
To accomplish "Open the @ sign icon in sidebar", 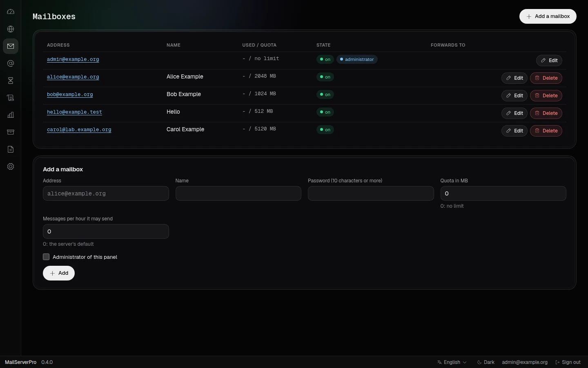I will (x=11, y=63).
